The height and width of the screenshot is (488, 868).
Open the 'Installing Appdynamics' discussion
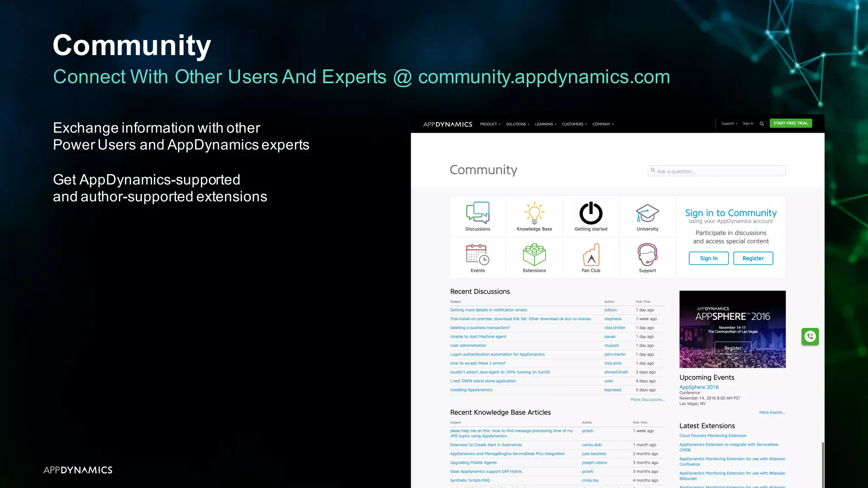(471, 390)
